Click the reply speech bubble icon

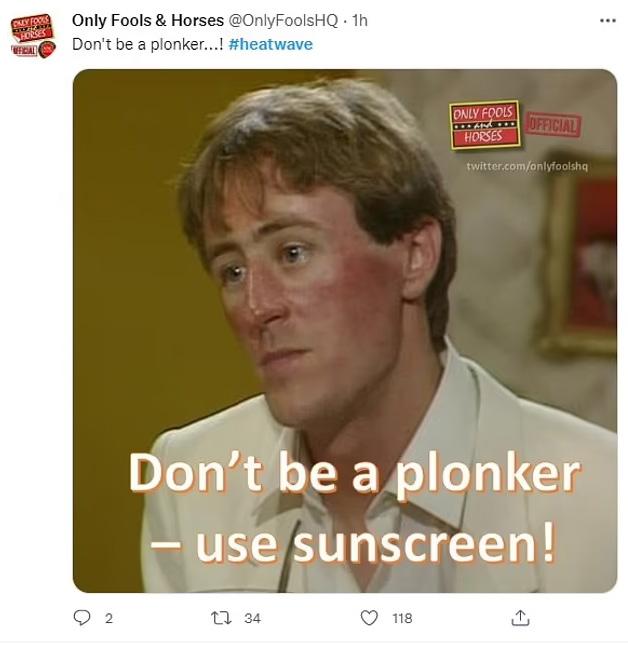click(x=81, y=618)
